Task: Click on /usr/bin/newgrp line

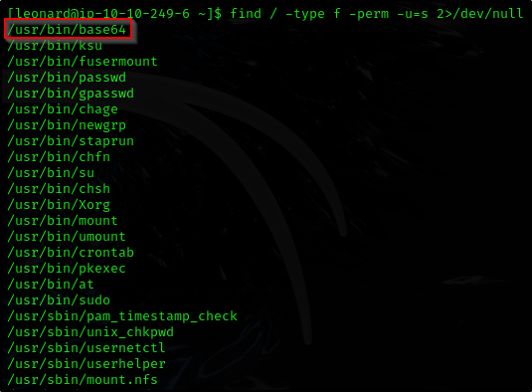Action: (x=67, y=125)
